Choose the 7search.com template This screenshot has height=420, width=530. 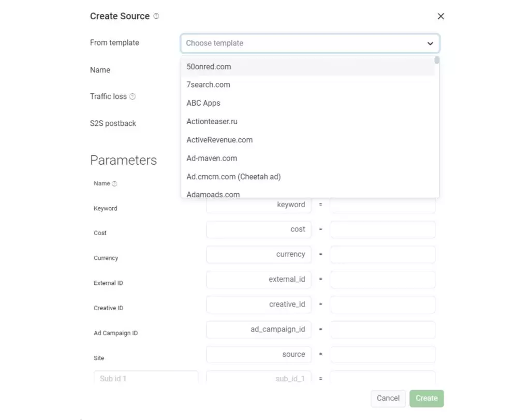click(209, 84)
